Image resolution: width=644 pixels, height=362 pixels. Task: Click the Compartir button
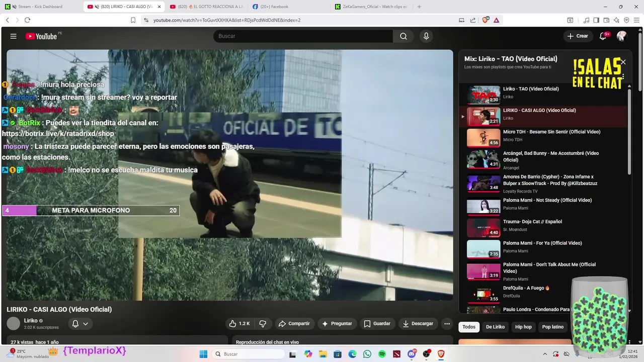point(294,324)
